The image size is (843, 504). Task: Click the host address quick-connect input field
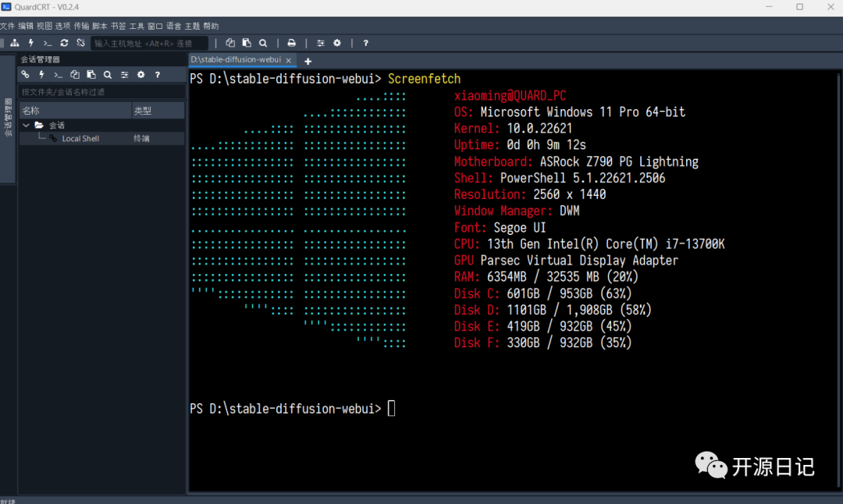coord(149,43)
